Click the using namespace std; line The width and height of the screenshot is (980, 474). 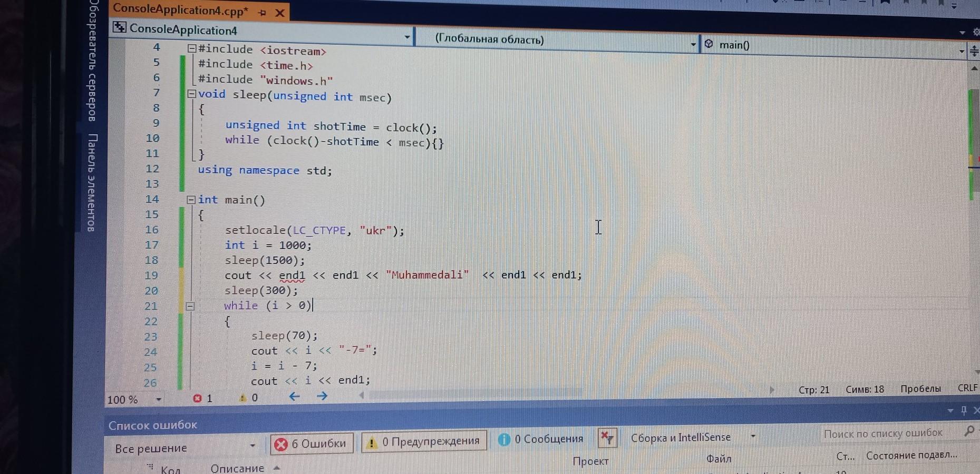265,170
